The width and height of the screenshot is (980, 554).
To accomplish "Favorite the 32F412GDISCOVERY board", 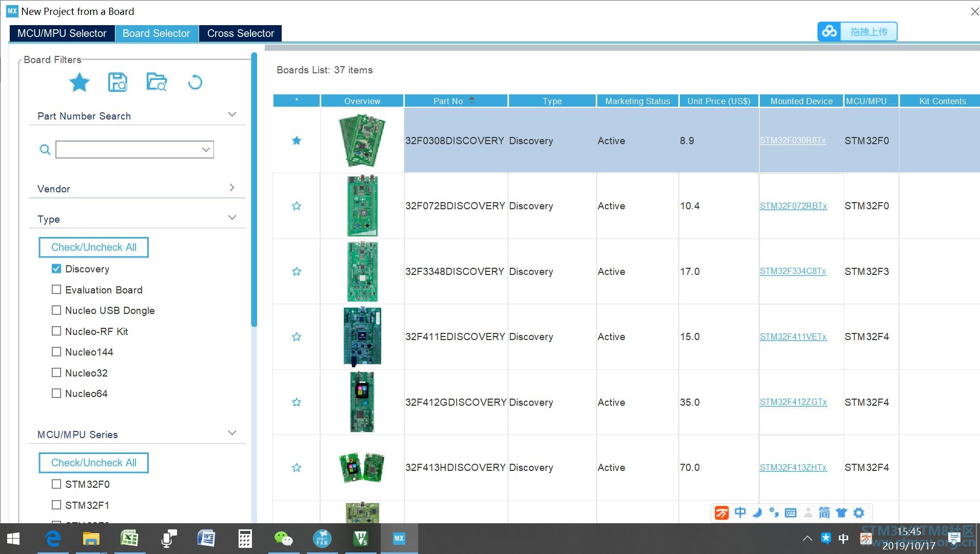I will pyautogui.click(x=297, y=402).
